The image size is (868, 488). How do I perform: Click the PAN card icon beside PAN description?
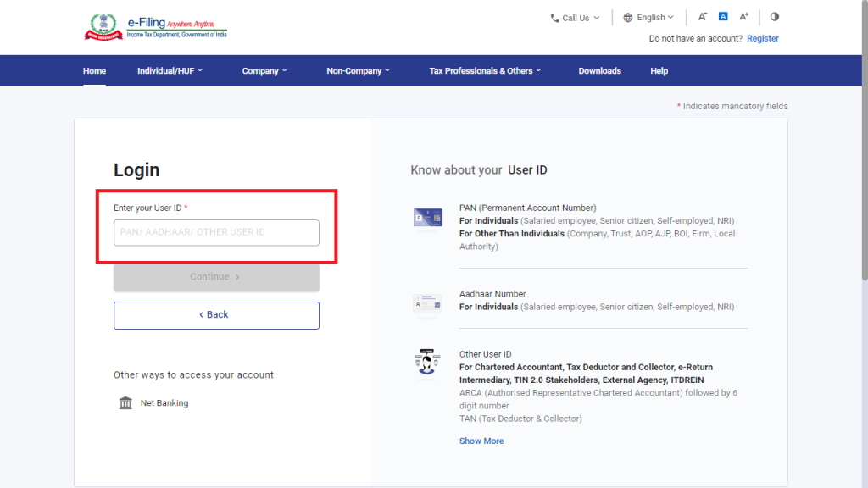point(427,217)
